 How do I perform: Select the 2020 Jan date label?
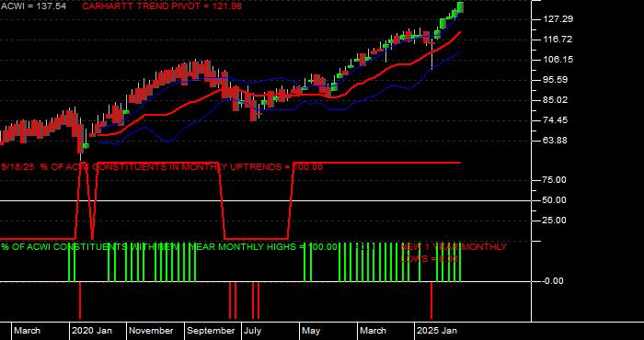92,331
